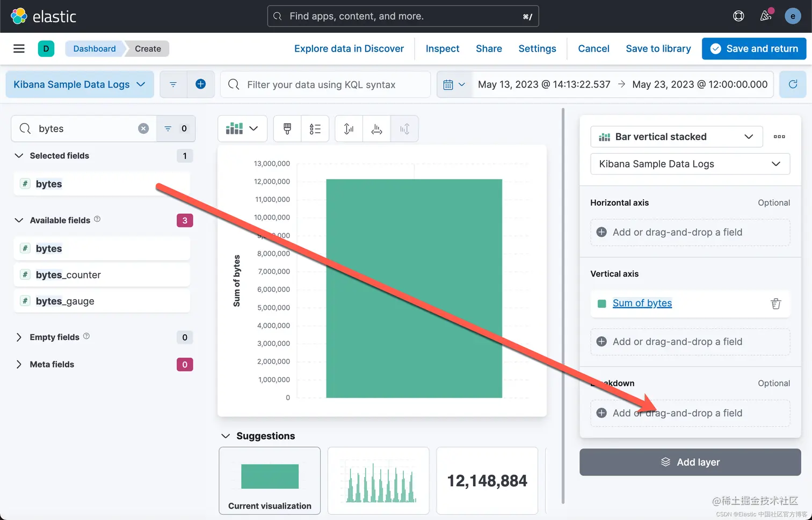Click the info icon next to Available fields
Viewport: 812px width, 520px height.
97,219
